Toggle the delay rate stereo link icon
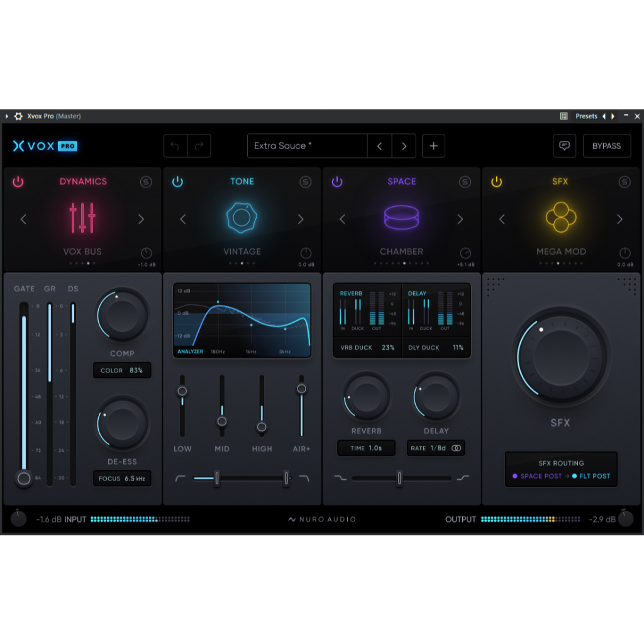The width and height of the screenshot is (644, 644). pos(457,448)
